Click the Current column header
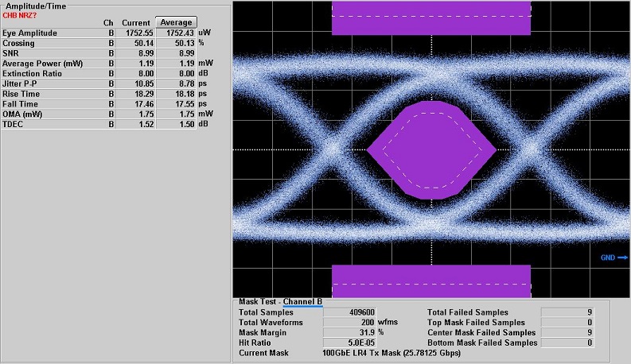The image size is (631, 364). [x=135, y=22]
